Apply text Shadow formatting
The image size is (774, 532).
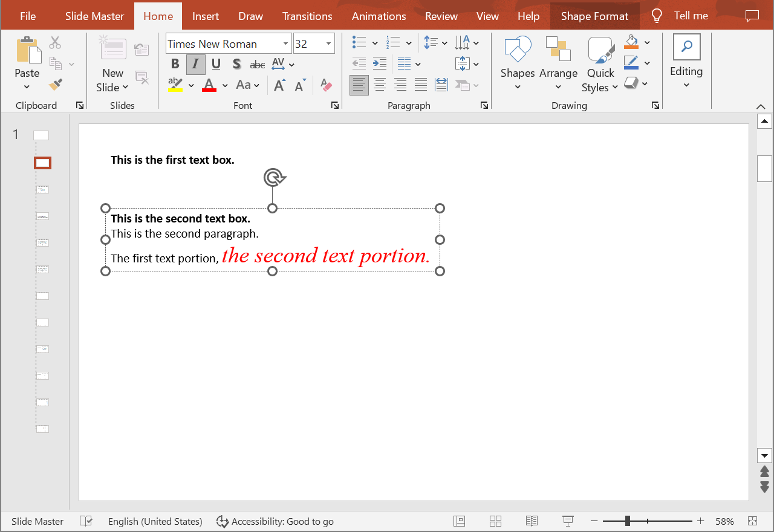click(236, 64)
